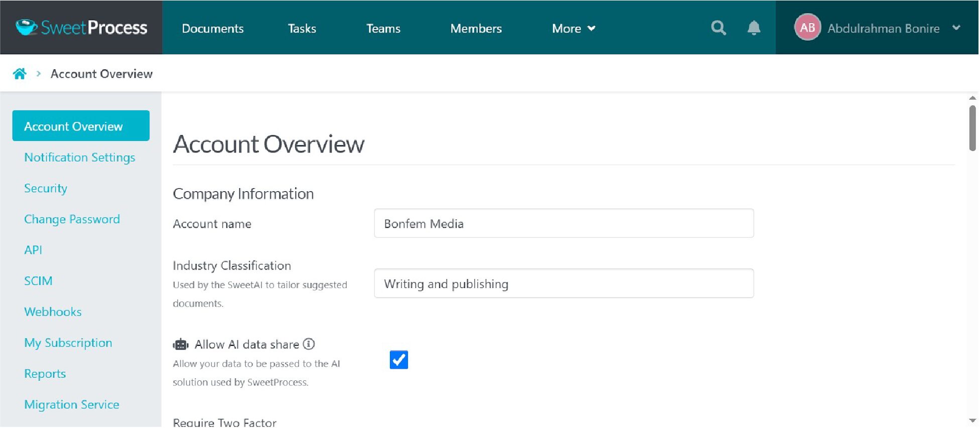Click the info icon beside Allow AI data share
Screen dimensions: 980x428
(309, 344)
